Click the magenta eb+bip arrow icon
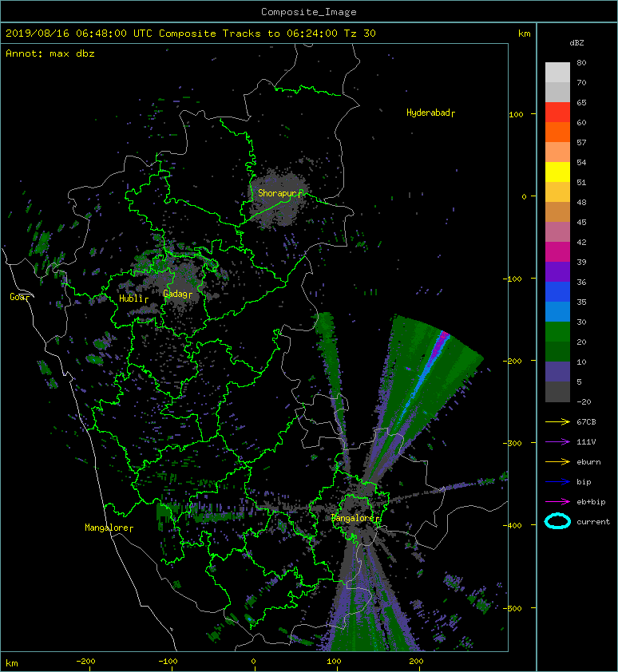The width and height of the screenshot is (618, 672). pyautogui.click(x=557, y=501)
